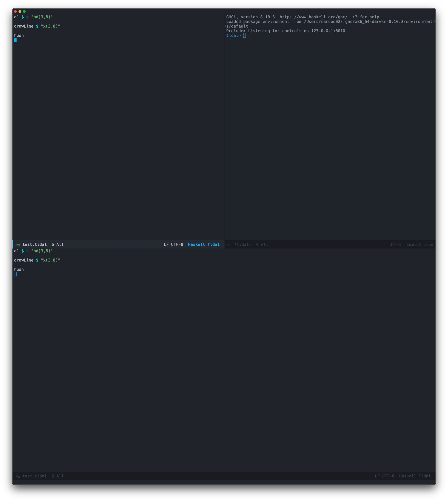Image resolution: width=448 pixels, height=501 pixels.
Task: Click the blue cursor block below hush
Action: coord(15,40)
